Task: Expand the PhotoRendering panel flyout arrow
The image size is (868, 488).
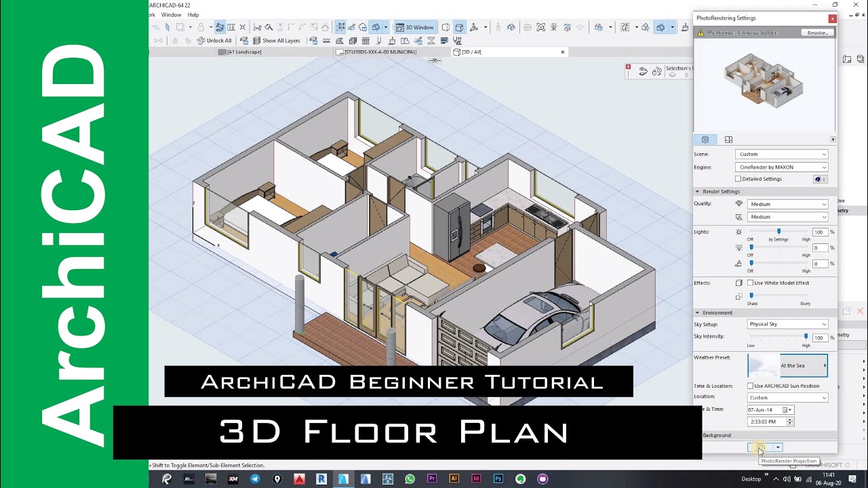Action: coord(833,140)
